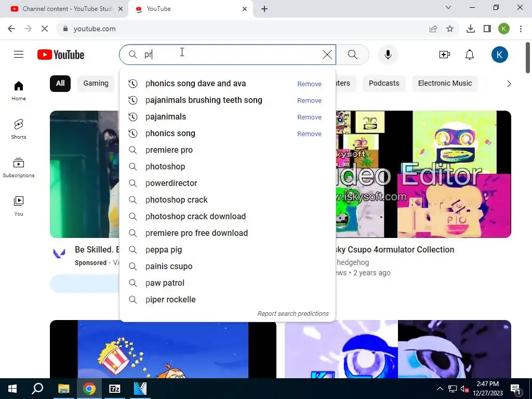Open Windows Start menu

click(12, 389)
